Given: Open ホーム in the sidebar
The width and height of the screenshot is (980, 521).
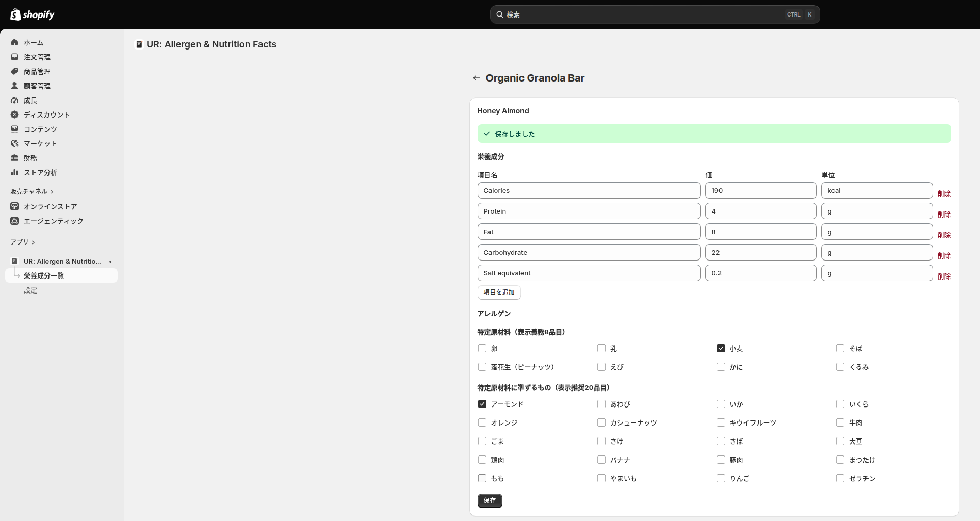Looking at the screenshot, I should coord(61,42).
